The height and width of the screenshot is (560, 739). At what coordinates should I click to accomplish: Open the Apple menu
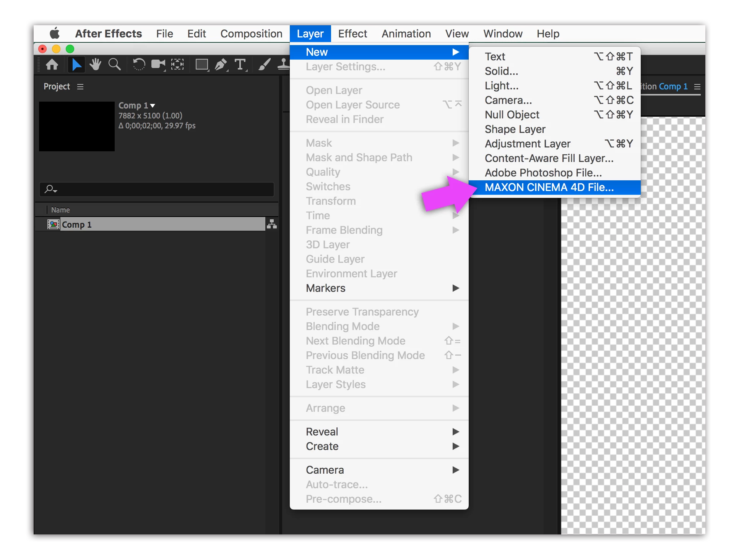tap(55, 34)
